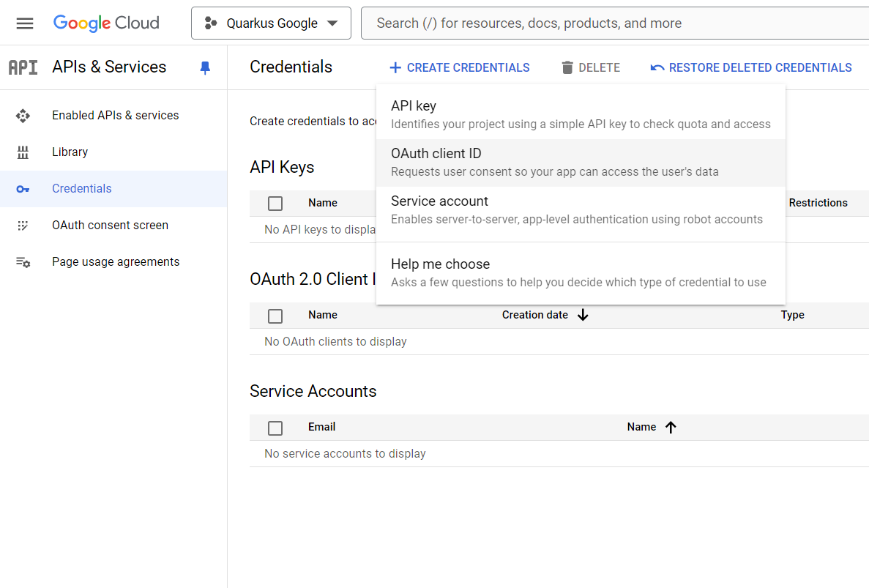Click the Library sidebar icon
Viewport: 869px width, 588px height.
click(23, 152)
